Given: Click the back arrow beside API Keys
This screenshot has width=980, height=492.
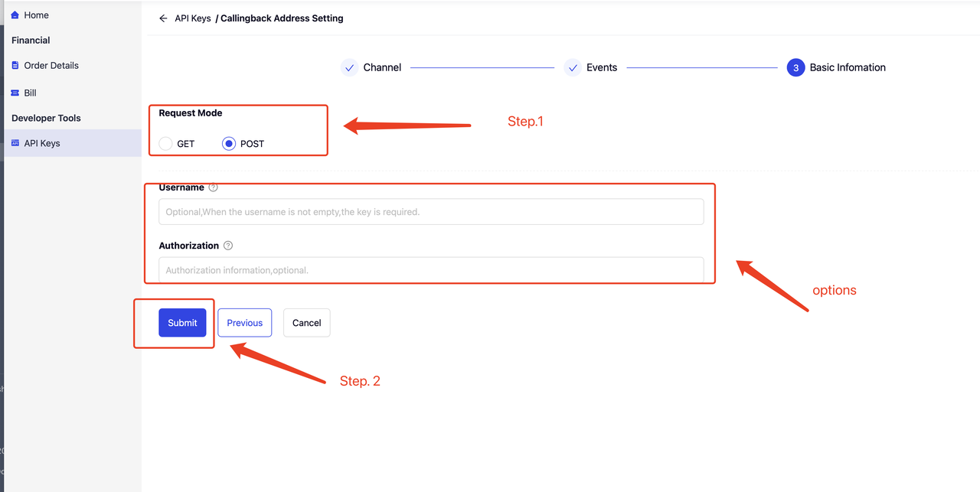Looking at the screenshot, I should pos(163,18).
